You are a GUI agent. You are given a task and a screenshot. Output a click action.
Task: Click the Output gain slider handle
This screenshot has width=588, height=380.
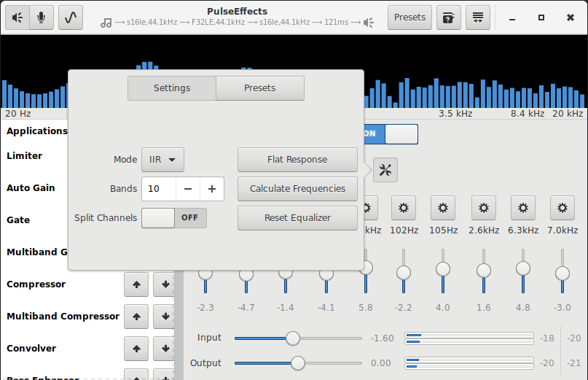tap(298, 363)
